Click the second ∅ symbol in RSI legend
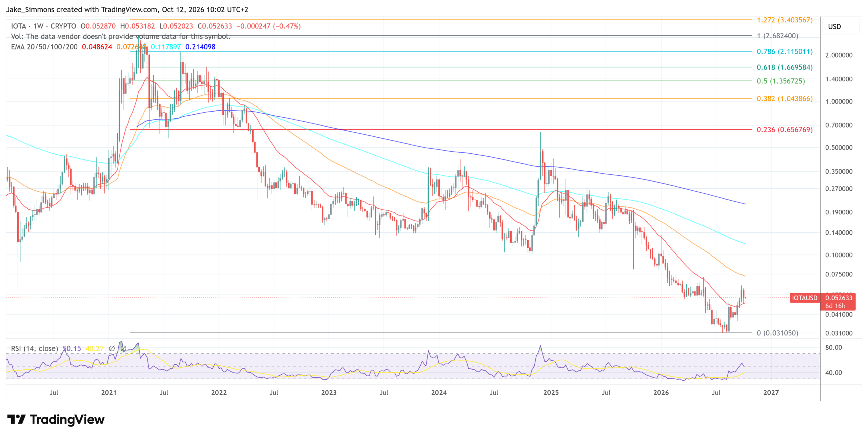Viewport: 868px width, 438px height. (123, 348)
